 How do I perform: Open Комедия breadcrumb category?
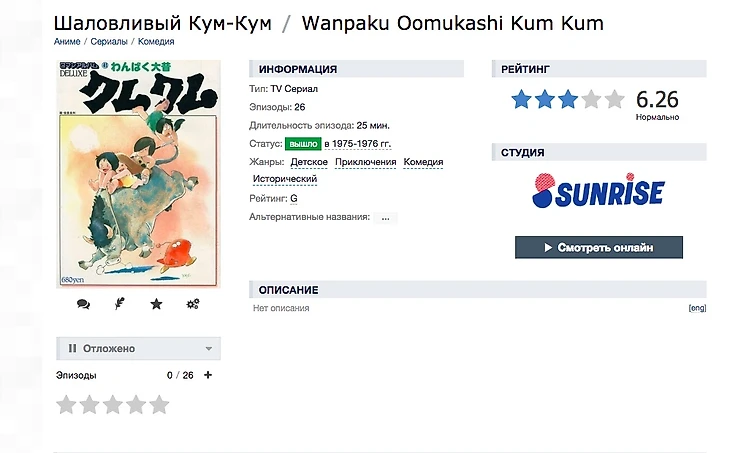156,41
